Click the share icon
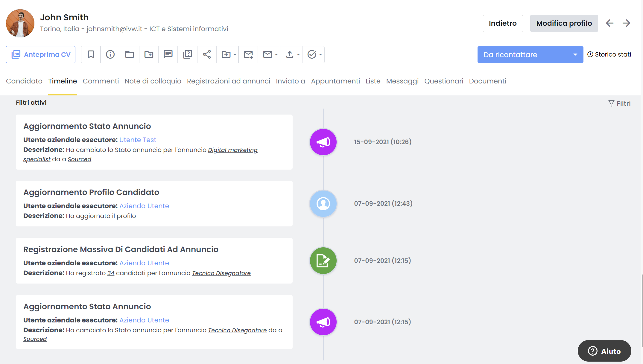 (207, 54)
